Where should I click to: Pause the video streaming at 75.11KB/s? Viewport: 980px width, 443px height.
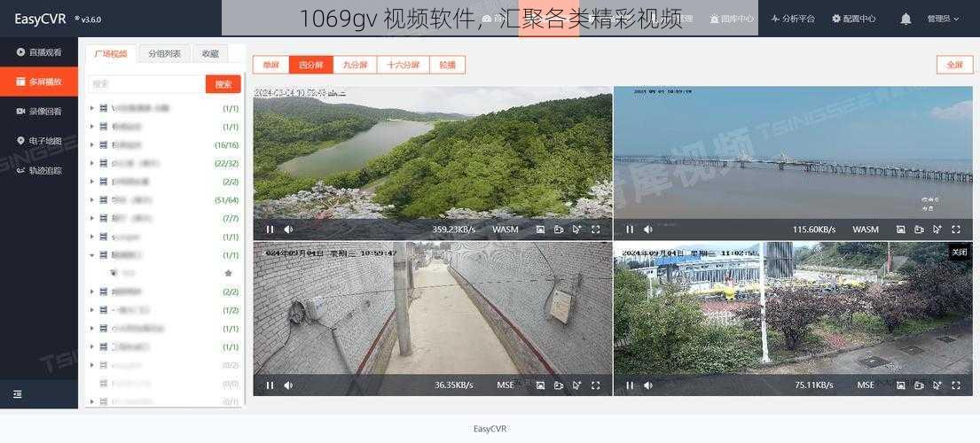630,385
